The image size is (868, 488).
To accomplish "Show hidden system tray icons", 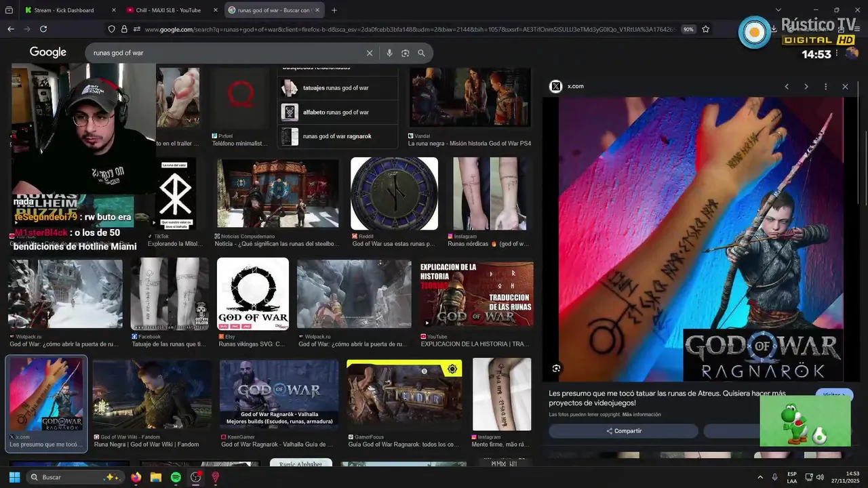I will [760, 477].
